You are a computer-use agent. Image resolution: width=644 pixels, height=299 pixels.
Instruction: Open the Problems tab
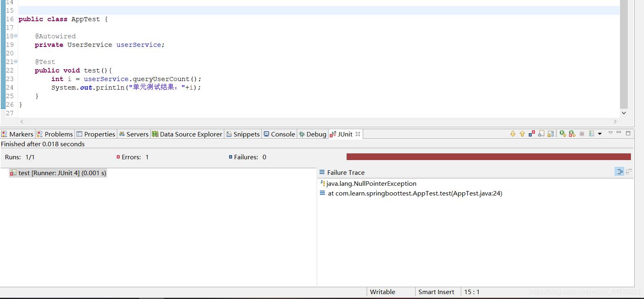pos(55,134)
